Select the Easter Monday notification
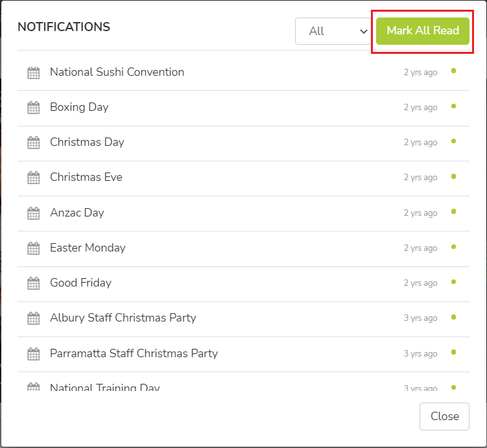The height and width of the screenshot is (448, 487). pos(243,249)
